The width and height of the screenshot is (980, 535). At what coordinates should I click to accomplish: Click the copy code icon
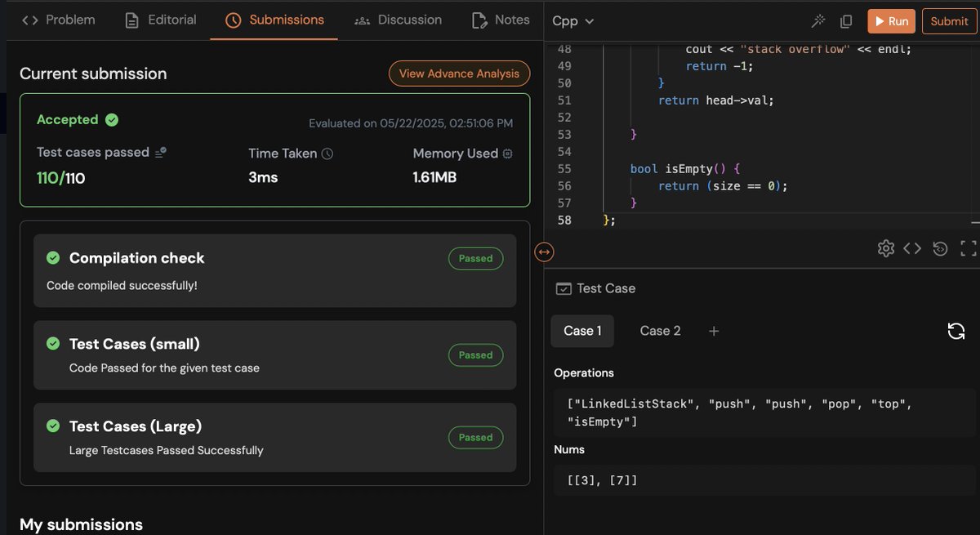point(846,21)
